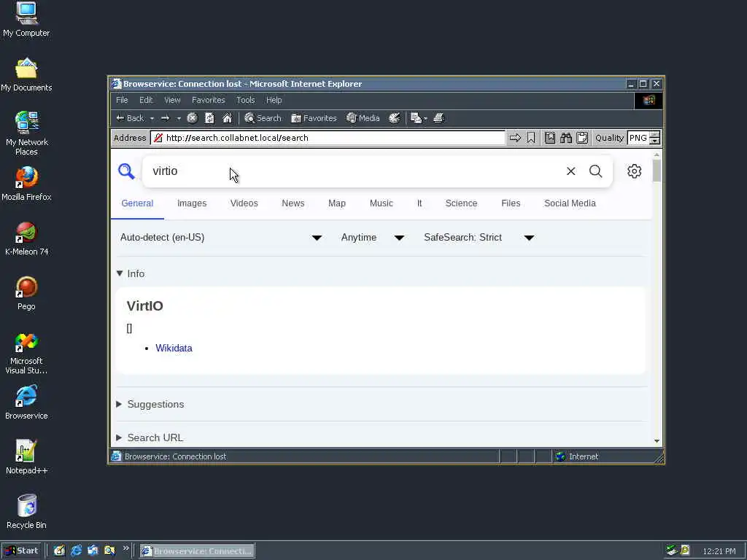Viewport: 747px width, 560px height.
Task: Click the clipboard icon in address row
Action: [582, 138]
